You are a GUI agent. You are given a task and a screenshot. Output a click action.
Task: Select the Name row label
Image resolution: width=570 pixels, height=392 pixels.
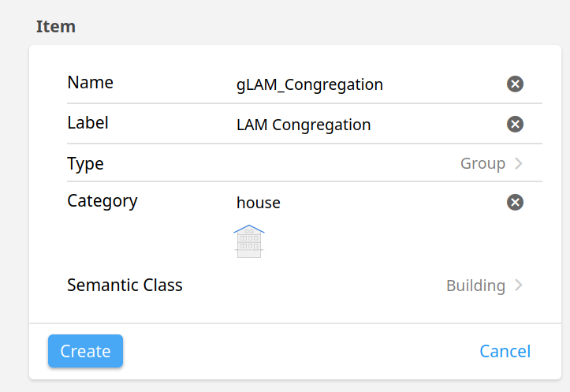(x=90, y=82)
